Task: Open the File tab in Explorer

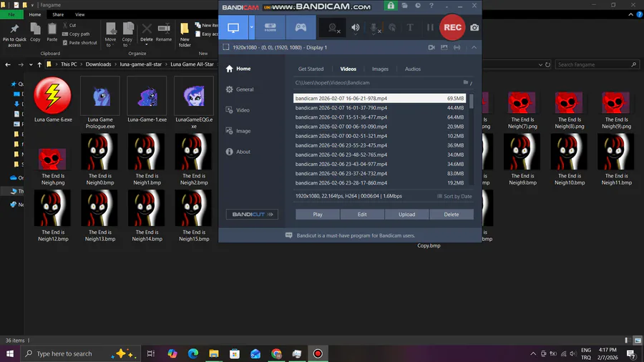Action: click(11, 14)
